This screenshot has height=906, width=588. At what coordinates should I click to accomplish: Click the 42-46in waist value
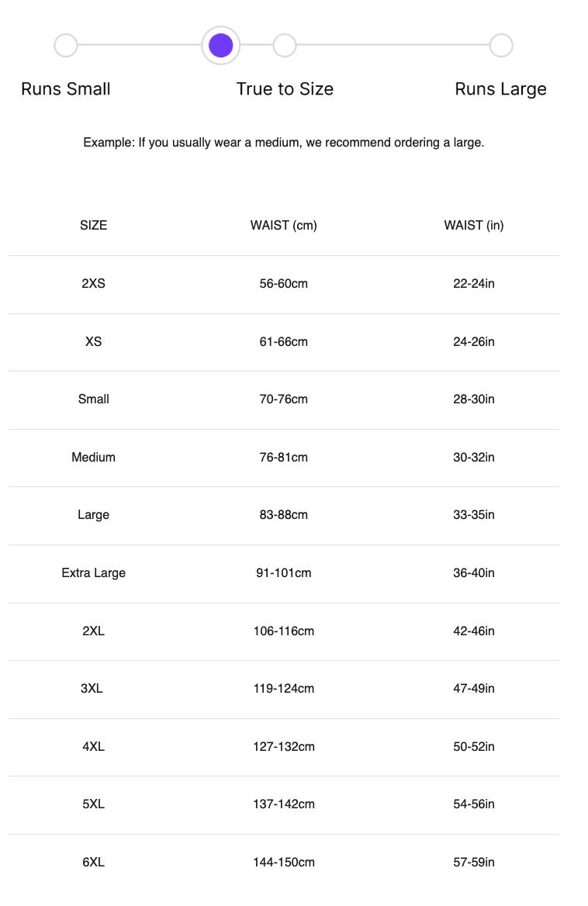pos(473,631)
